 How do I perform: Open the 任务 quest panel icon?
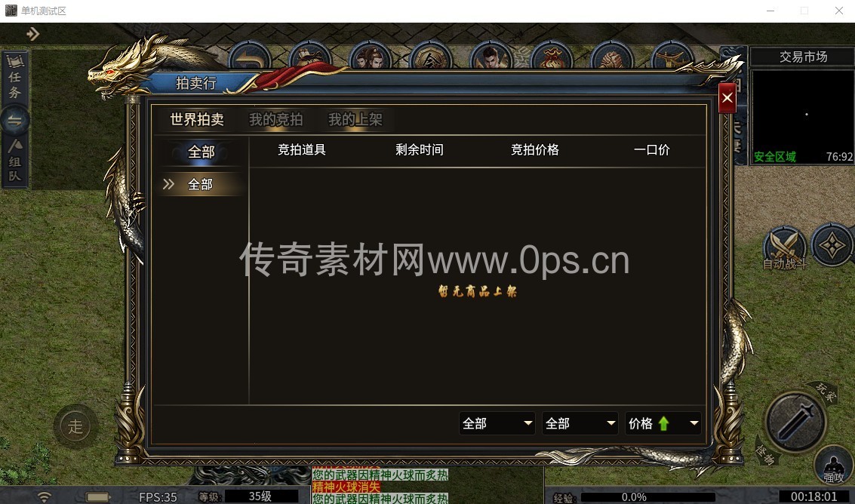(15, 78)
